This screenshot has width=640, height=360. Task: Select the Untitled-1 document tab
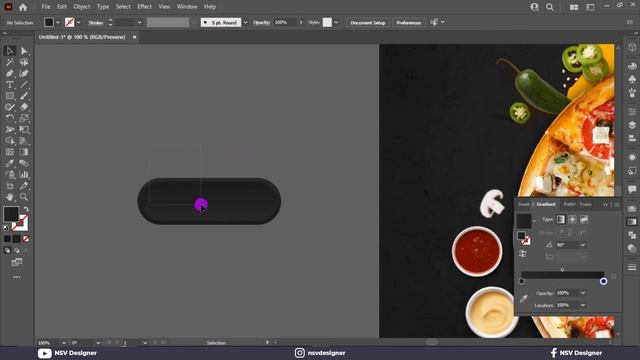click(x=82, y=37)
